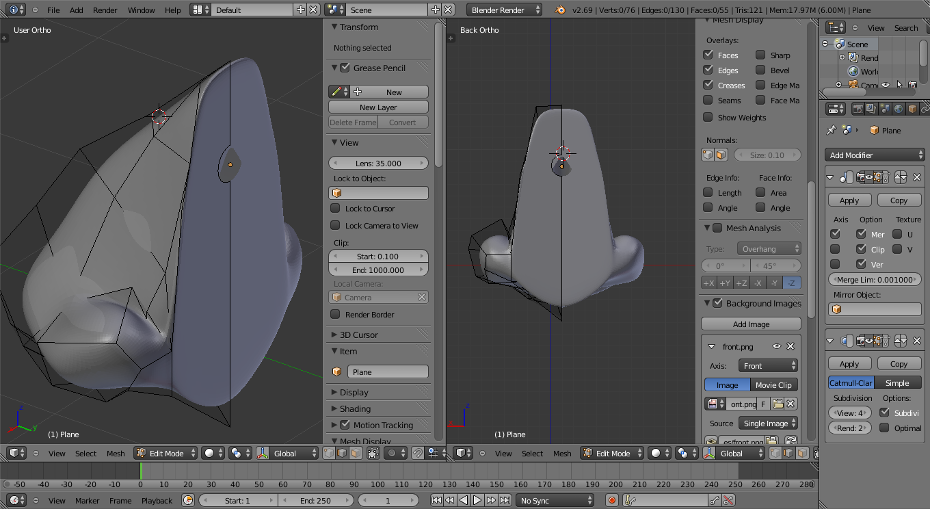Screen dimensions: 930x509
Task: Remove the Mirror modifier with its X icon
Action: pyautogui.click(x=916, y=177)
